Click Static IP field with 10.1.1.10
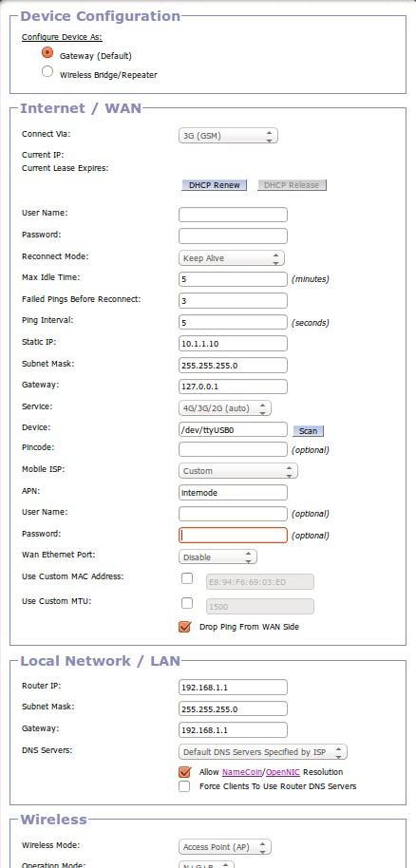416x868 pixels. (x=233, y=343)
